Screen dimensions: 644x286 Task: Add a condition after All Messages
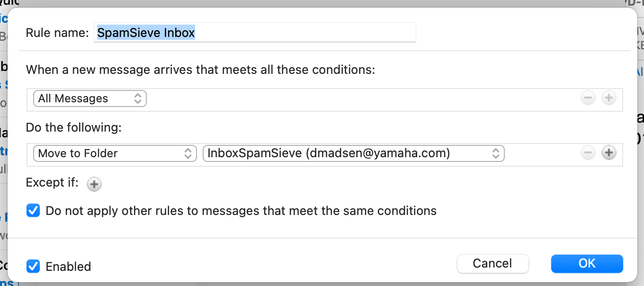click(x=608, y=98)
